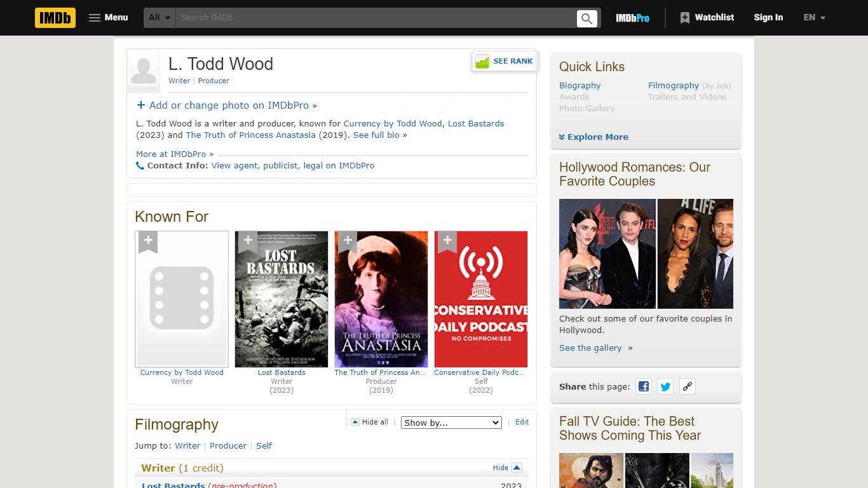The image size is (868, 488).
Task: View agent, publicist, legal on IMDbPro
Action: [x=293, y=166]
